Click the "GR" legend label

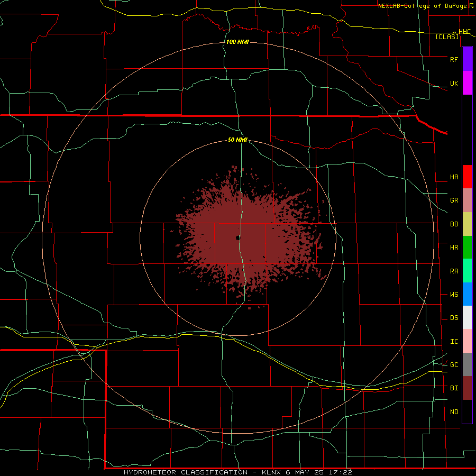point(454,200)
